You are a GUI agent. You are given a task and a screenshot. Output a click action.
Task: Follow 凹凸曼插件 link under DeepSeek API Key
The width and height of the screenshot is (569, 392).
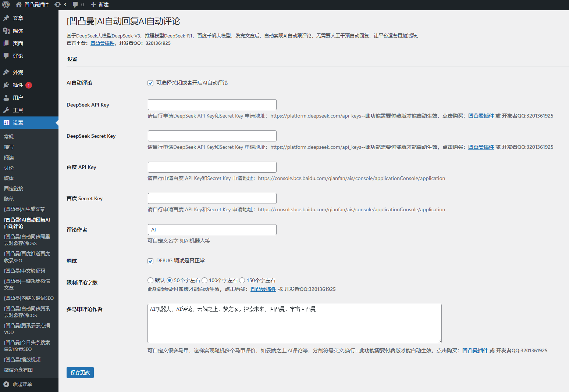coord(481,116)
